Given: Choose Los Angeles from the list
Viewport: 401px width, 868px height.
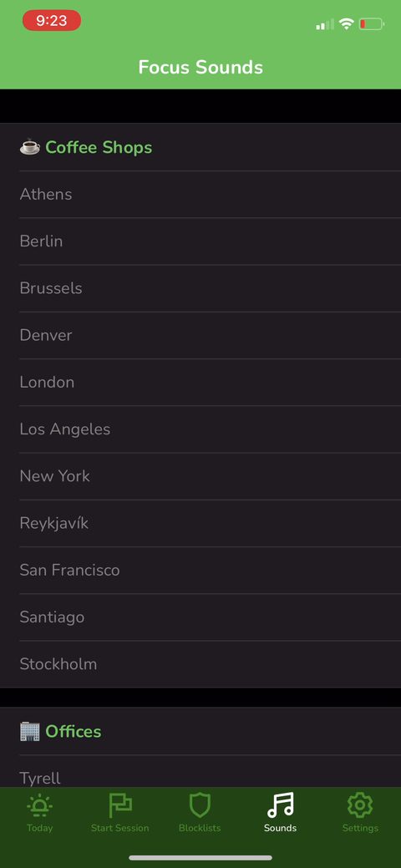Looking at the screenshot, I should 200,429.
